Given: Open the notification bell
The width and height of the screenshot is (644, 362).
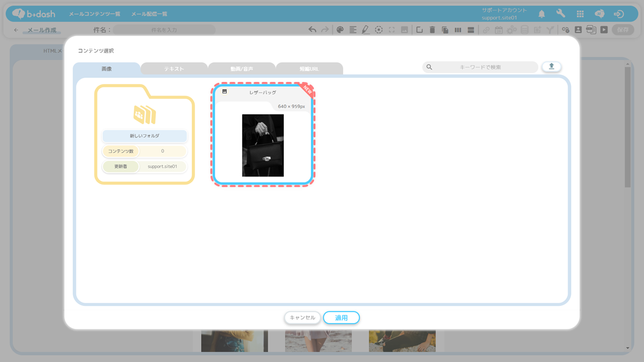Looking at the screenshot, I should click(542, 14).
